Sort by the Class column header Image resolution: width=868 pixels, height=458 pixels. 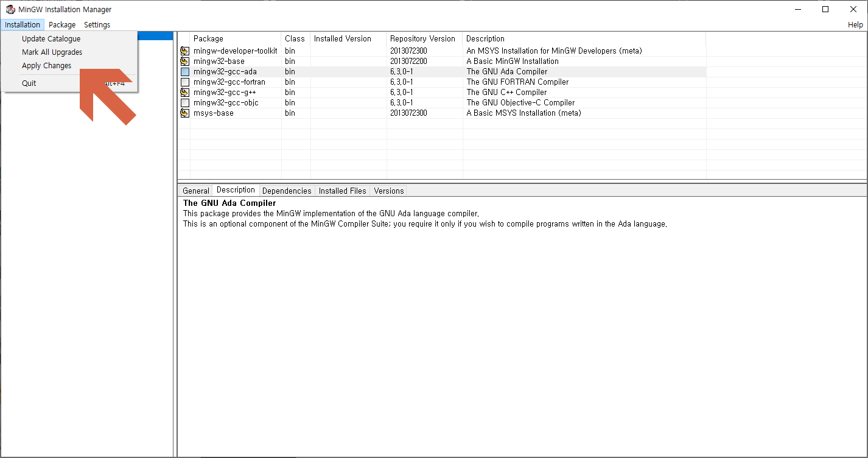coord(296,39)
